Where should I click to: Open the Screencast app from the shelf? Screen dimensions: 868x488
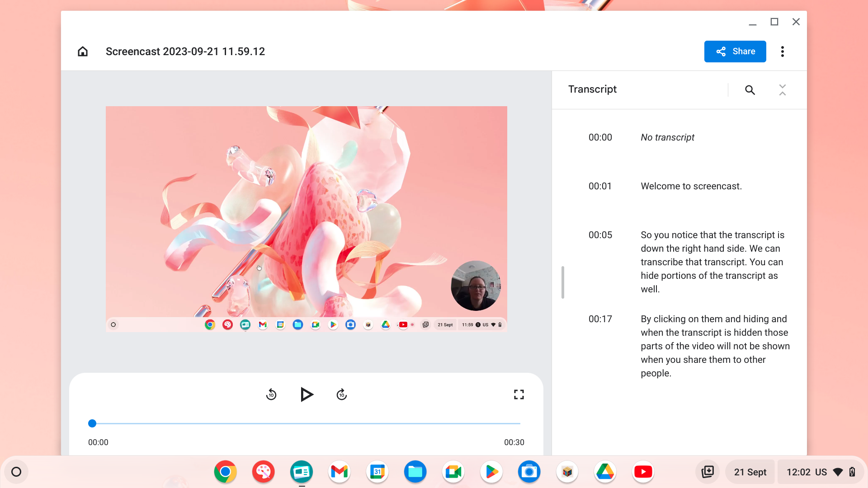[x=301, y=472]
